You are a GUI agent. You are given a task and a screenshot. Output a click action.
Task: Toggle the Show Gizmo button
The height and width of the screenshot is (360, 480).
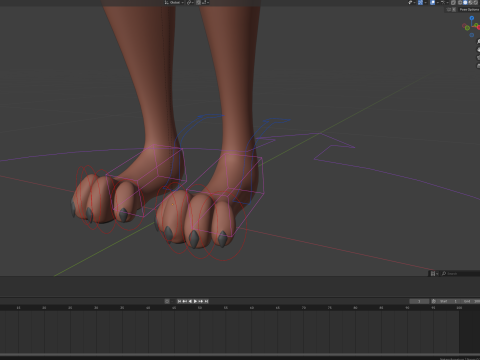(x=420, y=2)
